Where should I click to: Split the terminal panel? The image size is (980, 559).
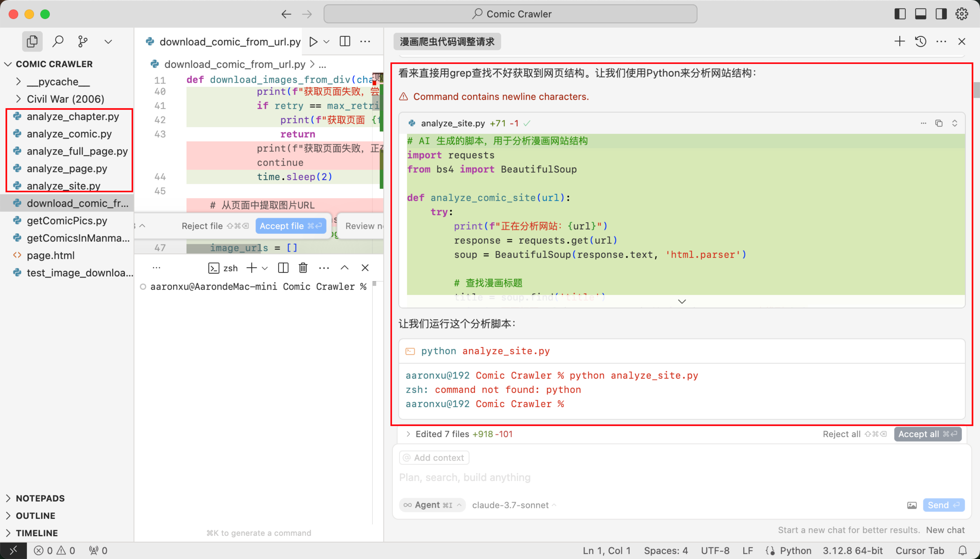click(x=283, y=268)
